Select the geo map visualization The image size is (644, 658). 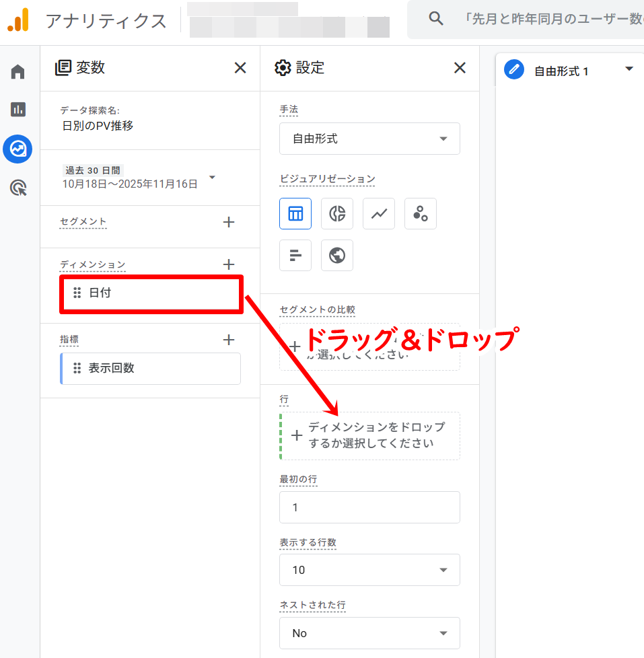pos(337,255)
